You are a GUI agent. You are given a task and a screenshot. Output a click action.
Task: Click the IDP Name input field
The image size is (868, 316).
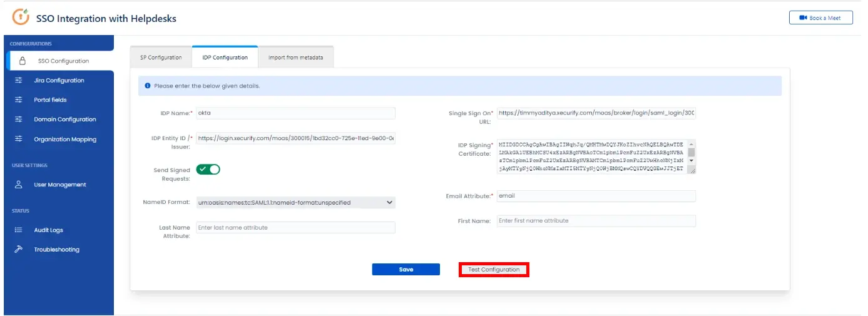click(295, 113)
